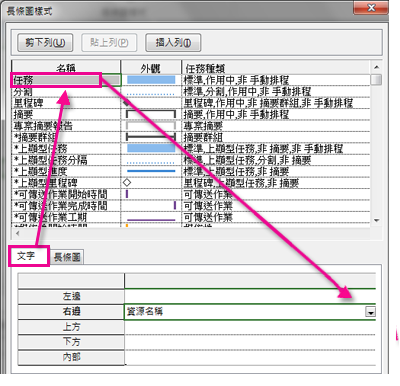400x386 pixels.
Task: Select the *上顯型里程碑 row name
Action: [x=66, y=183]
